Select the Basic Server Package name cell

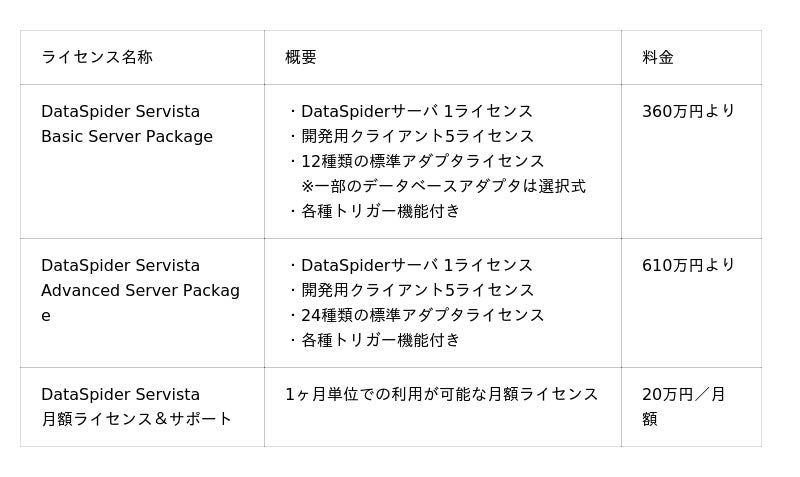(x=127, y=124)
